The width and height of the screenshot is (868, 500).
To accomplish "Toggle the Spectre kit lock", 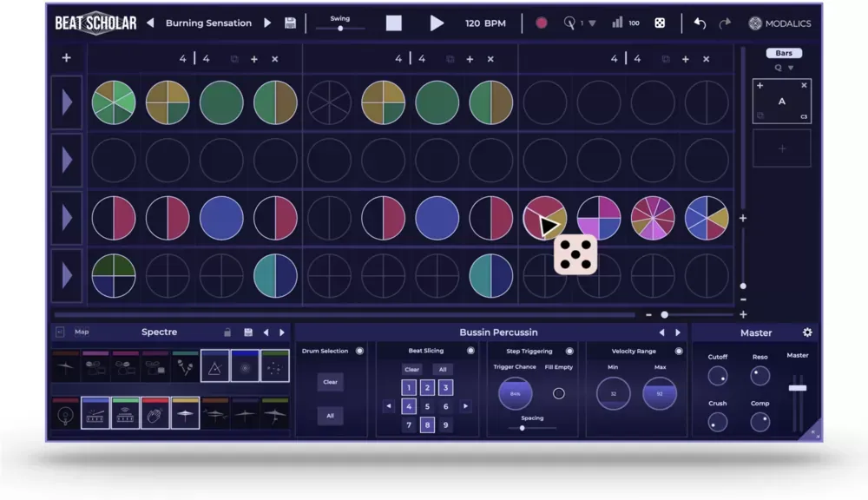I will tap(227, 332).
